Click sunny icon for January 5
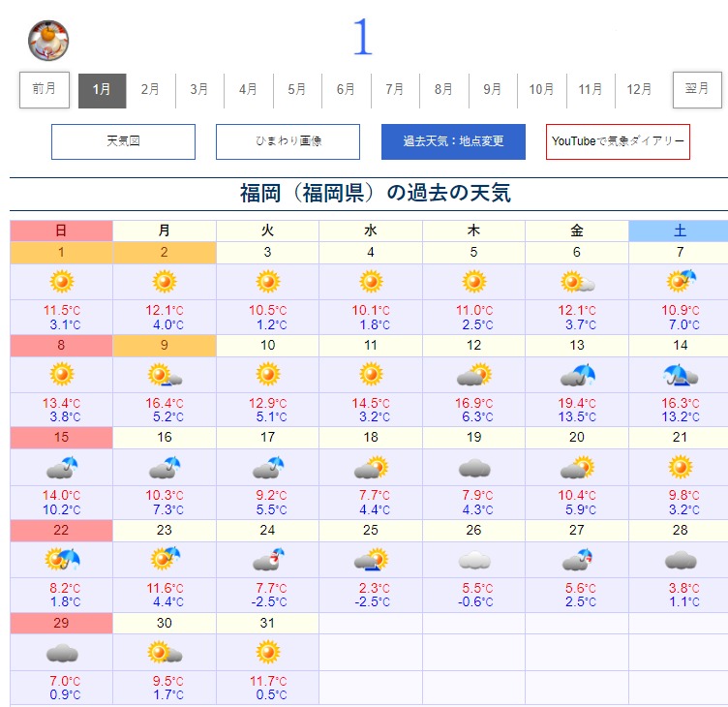Image resolution: width=728 pixels, height=707 pixels. (x=474, y=282)
